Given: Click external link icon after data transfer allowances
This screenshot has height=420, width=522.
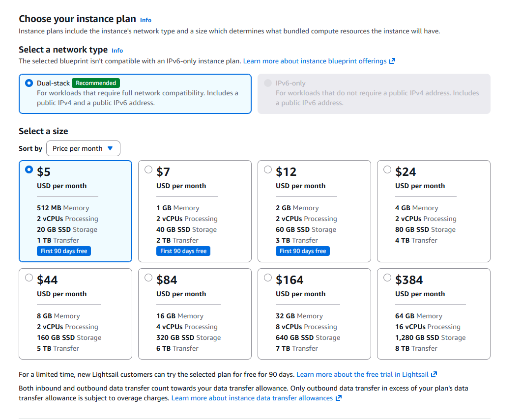Looking at the screenshot, I should coord(338,398).
